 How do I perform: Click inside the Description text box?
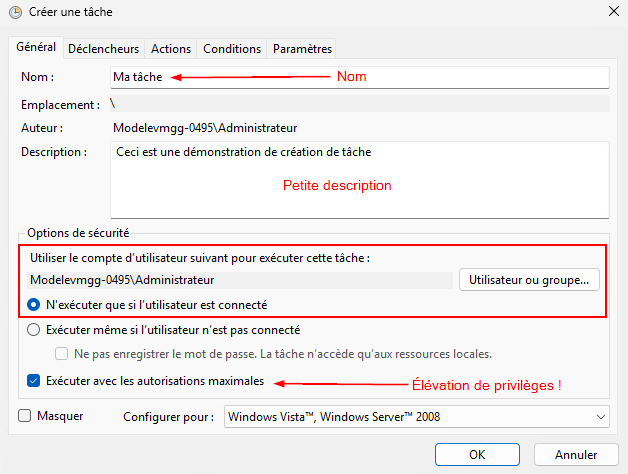[x=360, y=180]
